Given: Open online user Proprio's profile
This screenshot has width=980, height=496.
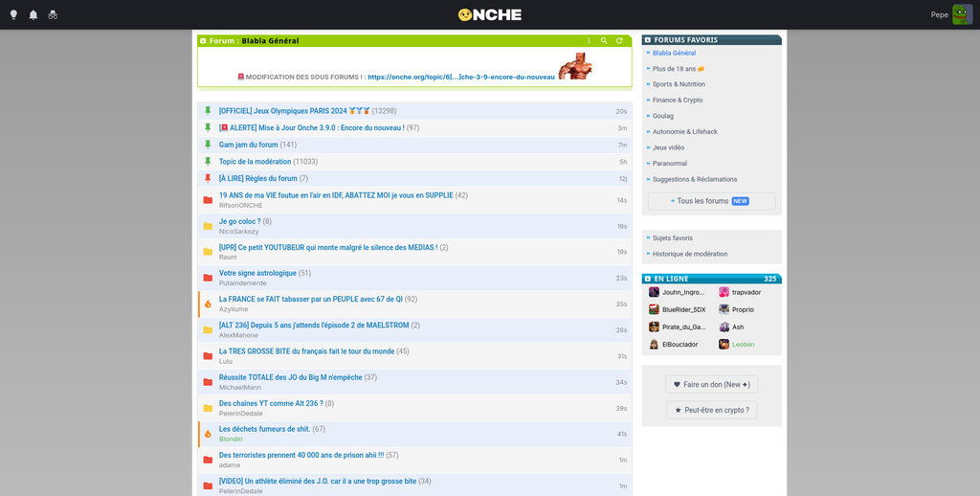Looking at the screenshot, I should [x=743, y=309].
